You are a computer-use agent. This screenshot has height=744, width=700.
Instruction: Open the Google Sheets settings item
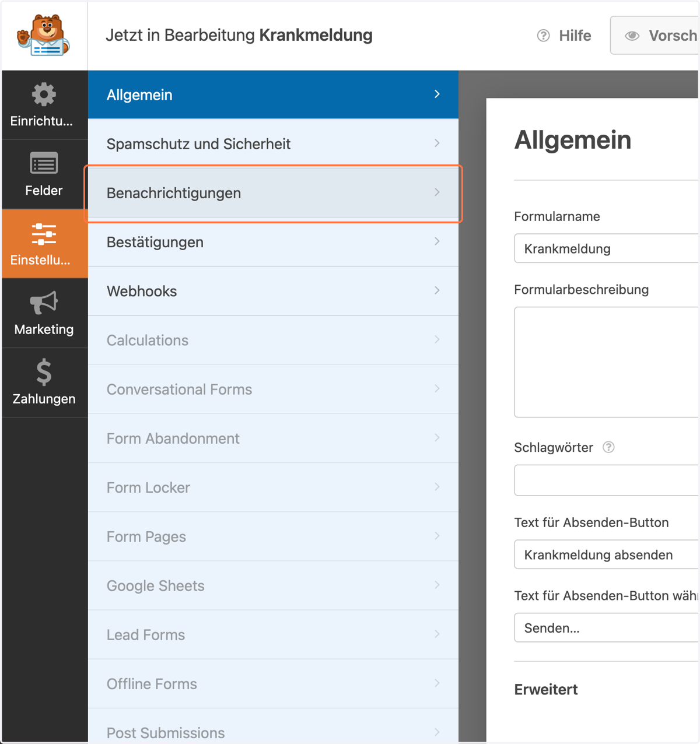click(273, 585)
